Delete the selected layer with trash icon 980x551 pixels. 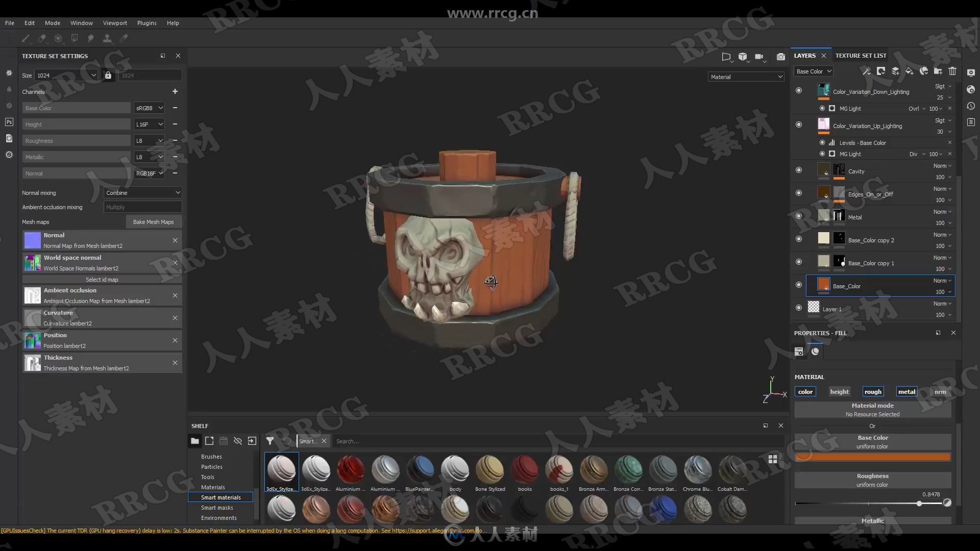tap(952, 71)
